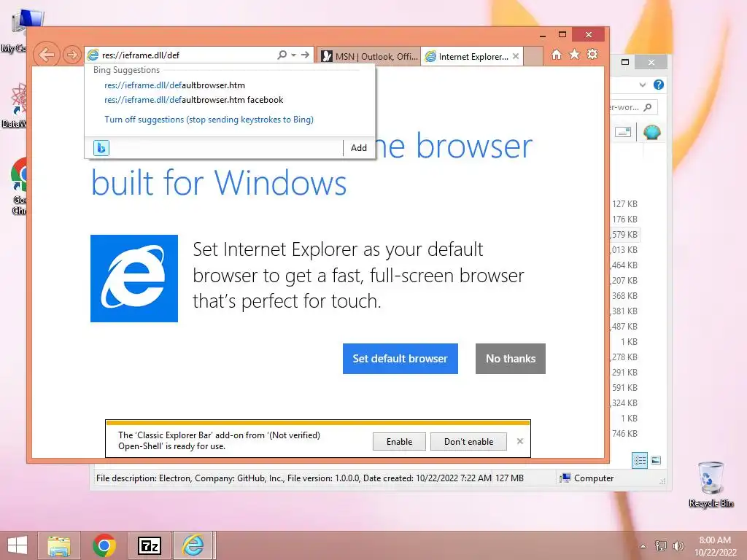This screenshot has width=747, height=560.
Task: Open a new tab with blank tab button
Action: (533, 56)
